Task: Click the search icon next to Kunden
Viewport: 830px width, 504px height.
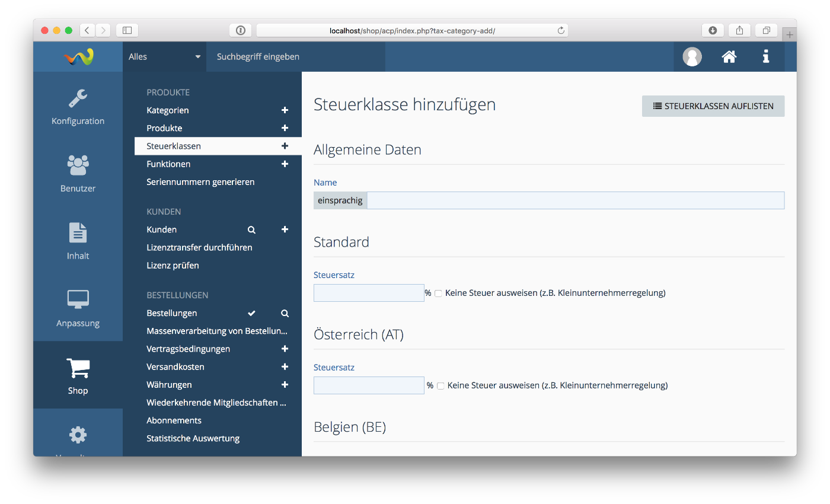Action: pos(251,229)
